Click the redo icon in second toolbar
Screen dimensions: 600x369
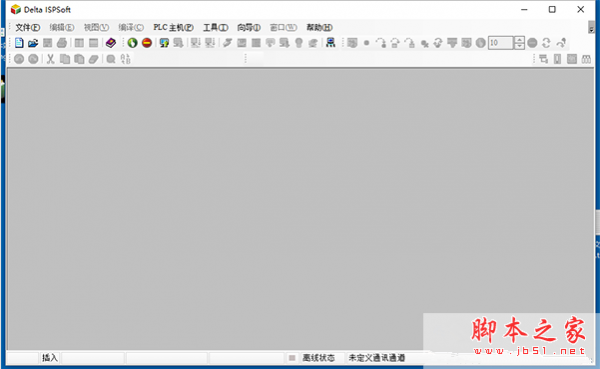pyautogui.click(x=33, y=59)
